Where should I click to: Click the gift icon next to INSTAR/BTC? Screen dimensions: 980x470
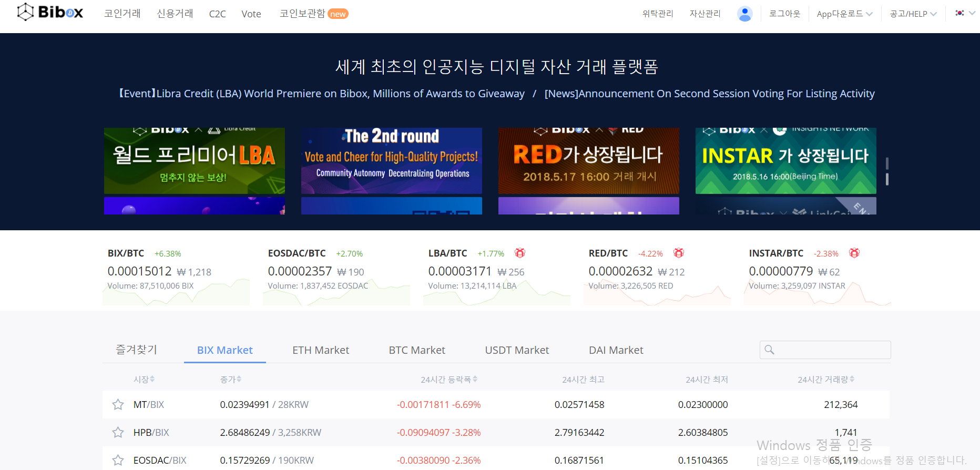point(854,253)
